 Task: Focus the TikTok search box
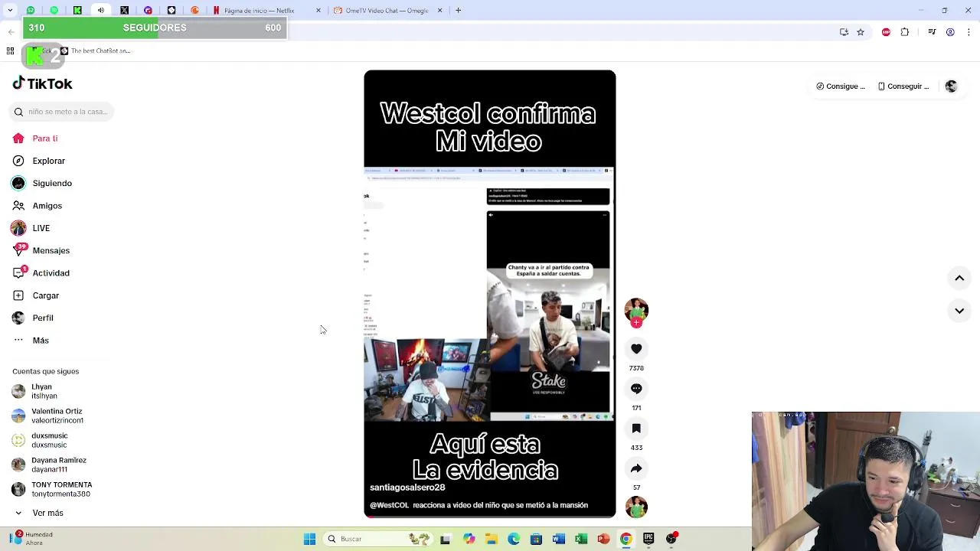[63, 112]
